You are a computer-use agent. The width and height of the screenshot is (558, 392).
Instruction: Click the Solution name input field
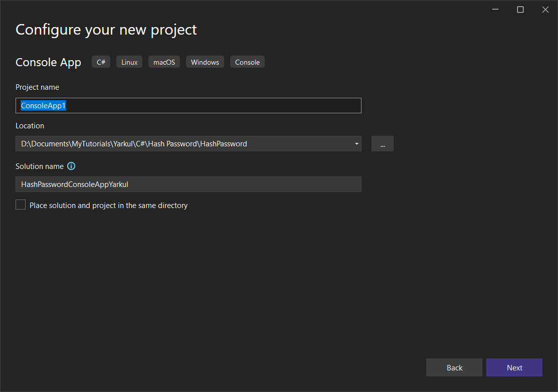click(x=188, y=184)
